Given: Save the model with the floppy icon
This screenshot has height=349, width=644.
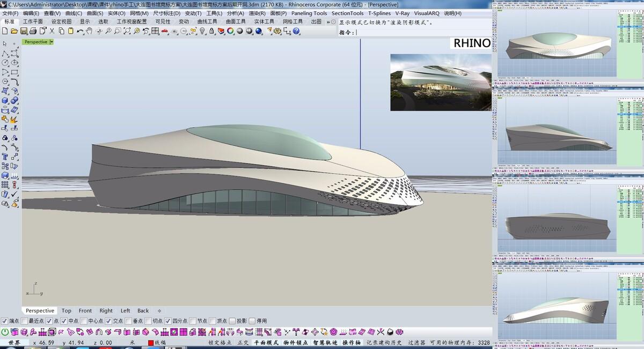Looking at the screenshot, I should click(x=24, y=31).
